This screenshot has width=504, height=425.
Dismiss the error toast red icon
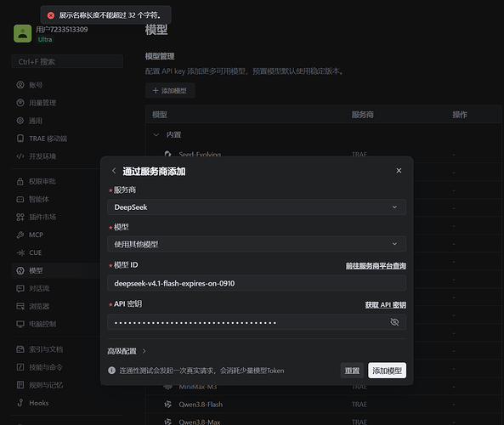coord(51,15)
